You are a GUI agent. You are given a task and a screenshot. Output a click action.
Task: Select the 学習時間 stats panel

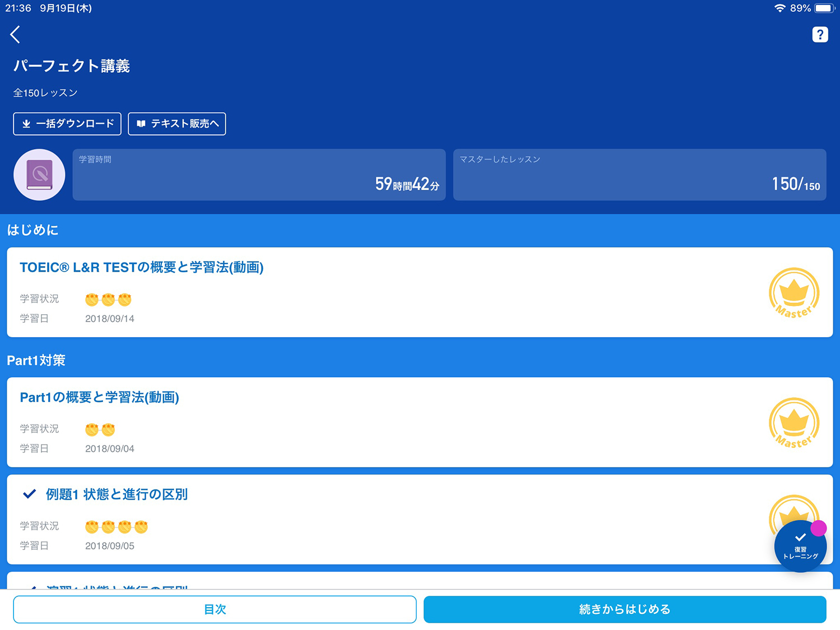coord(259,175)
